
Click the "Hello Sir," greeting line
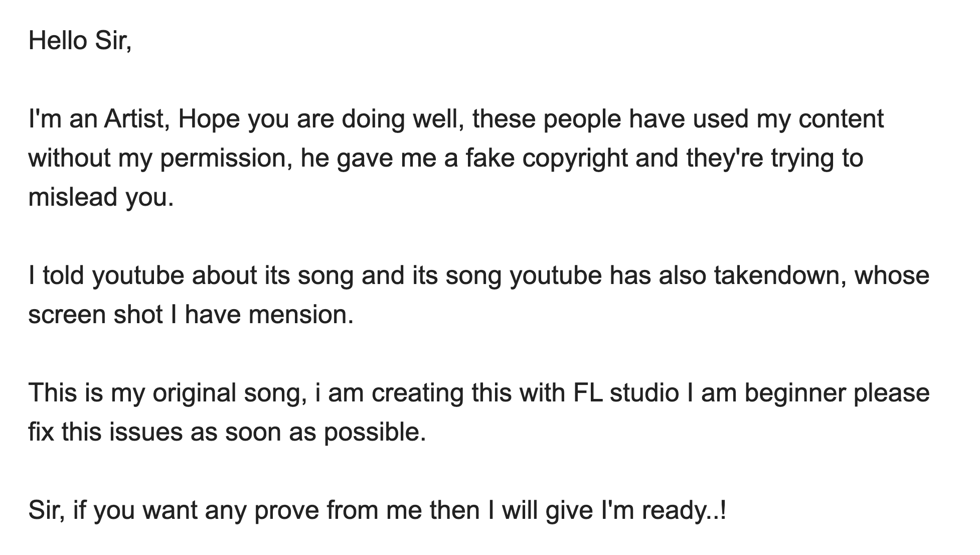click(x=80, y=40)
